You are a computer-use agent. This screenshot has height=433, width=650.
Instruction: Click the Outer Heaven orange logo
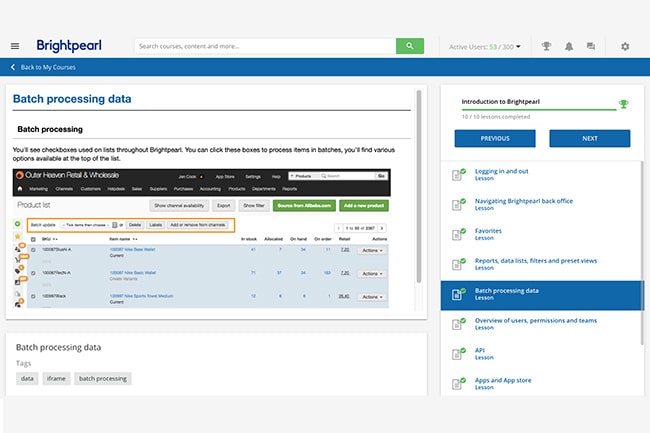(x=19, y=175)
